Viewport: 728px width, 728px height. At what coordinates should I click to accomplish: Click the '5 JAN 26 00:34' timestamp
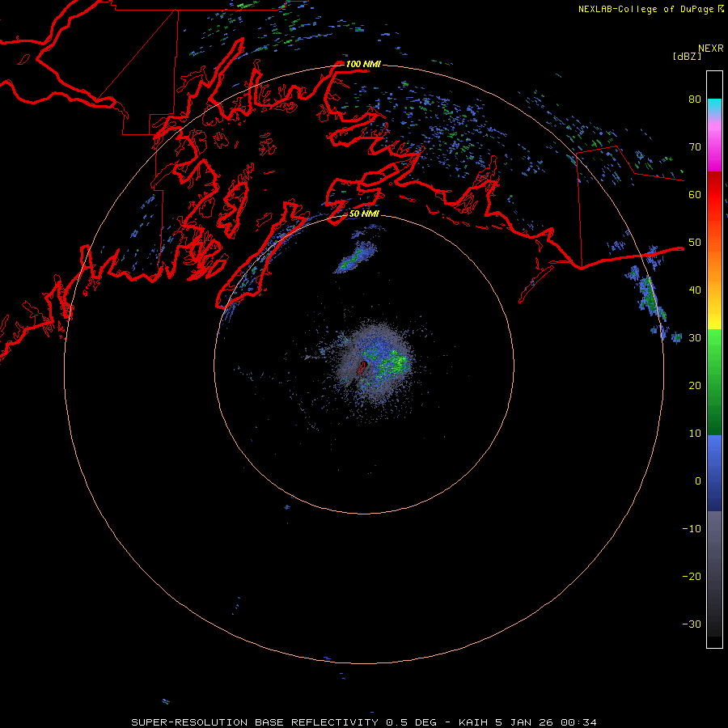(x=547, y=722)
